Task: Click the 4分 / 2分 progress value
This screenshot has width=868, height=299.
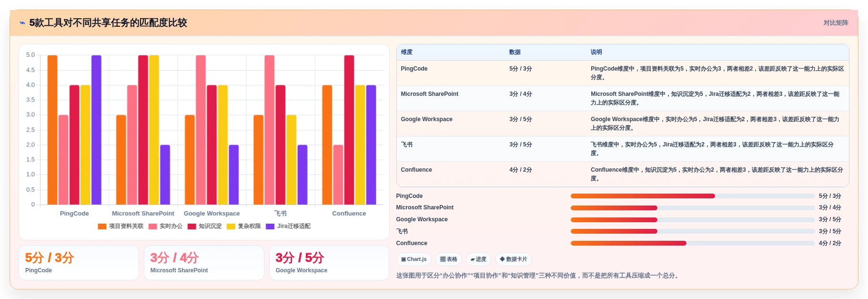Action: point(830,243)
